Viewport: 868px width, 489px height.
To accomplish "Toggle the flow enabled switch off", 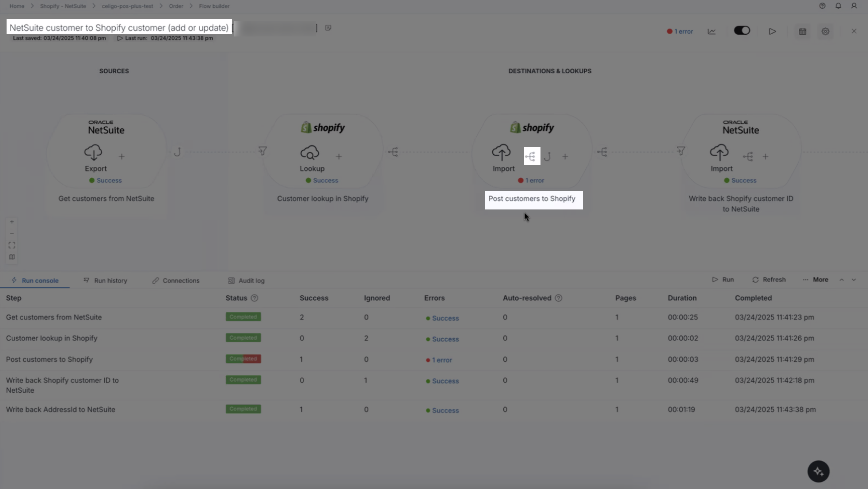I will 742,31.
